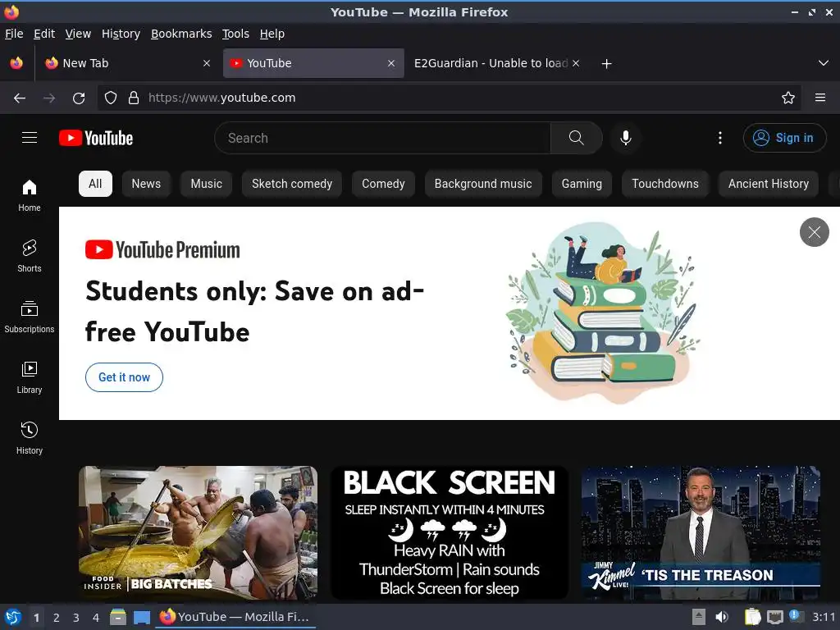The height and width of the screenshot is (630, 840).
Task: Open tracking protection shield icon
Action: coord(111,98)
